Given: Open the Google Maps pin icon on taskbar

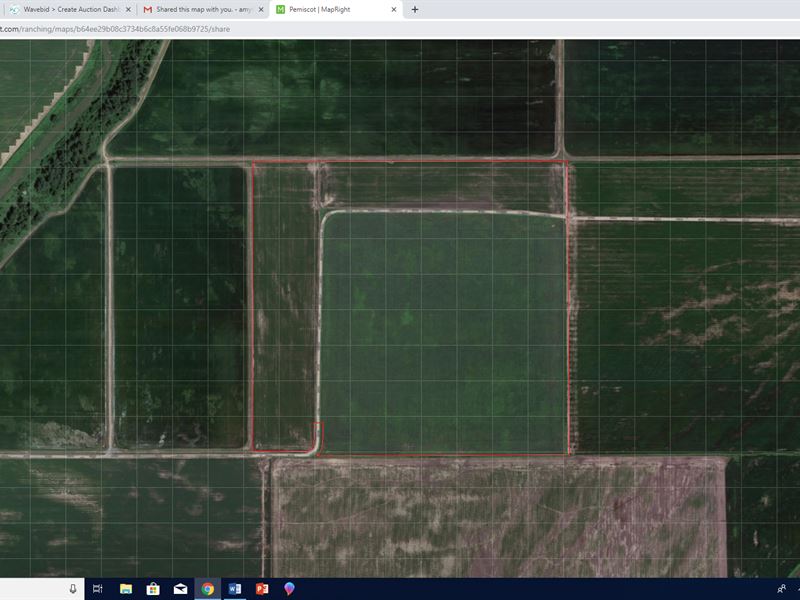Looking at the screenshot, I should (288, 590).
